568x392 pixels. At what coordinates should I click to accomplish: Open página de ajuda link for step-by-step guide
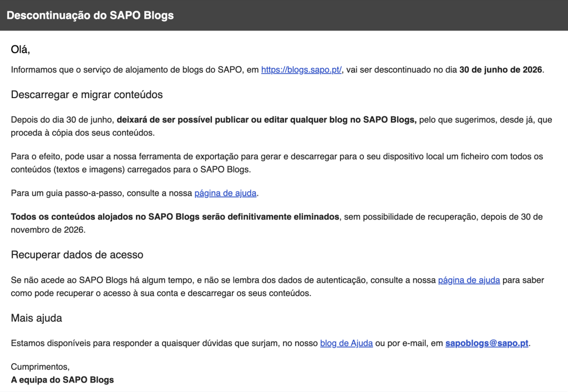coord(225,194)
